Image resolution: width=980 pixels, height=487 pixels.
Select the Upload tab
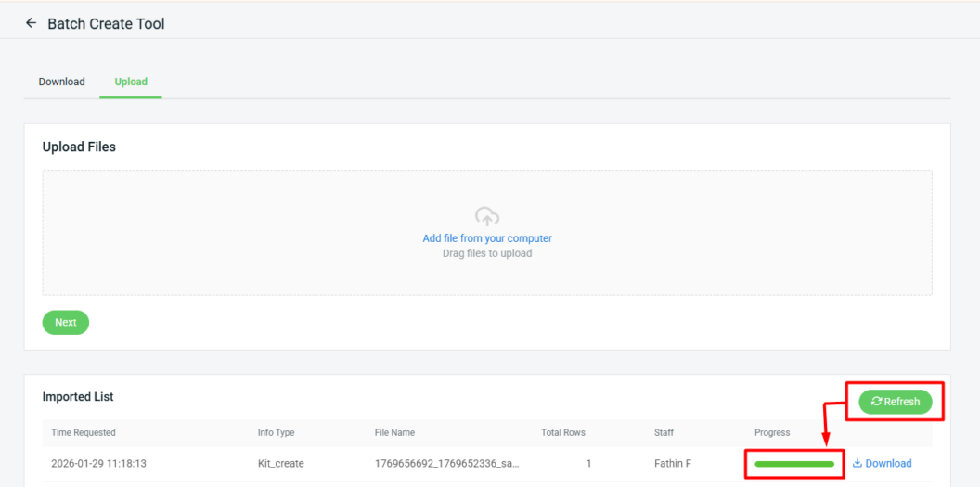[x=131, y=82]
